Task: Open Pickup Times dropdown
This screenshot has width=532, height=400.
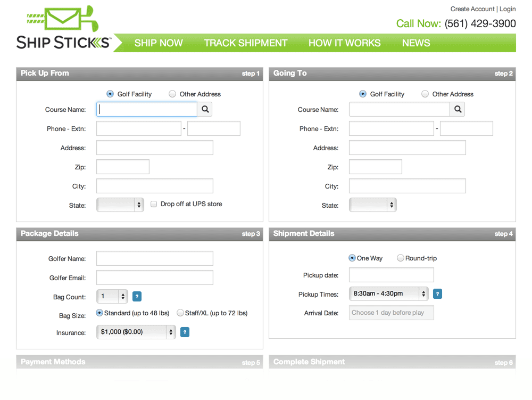Action: (389, 293)
